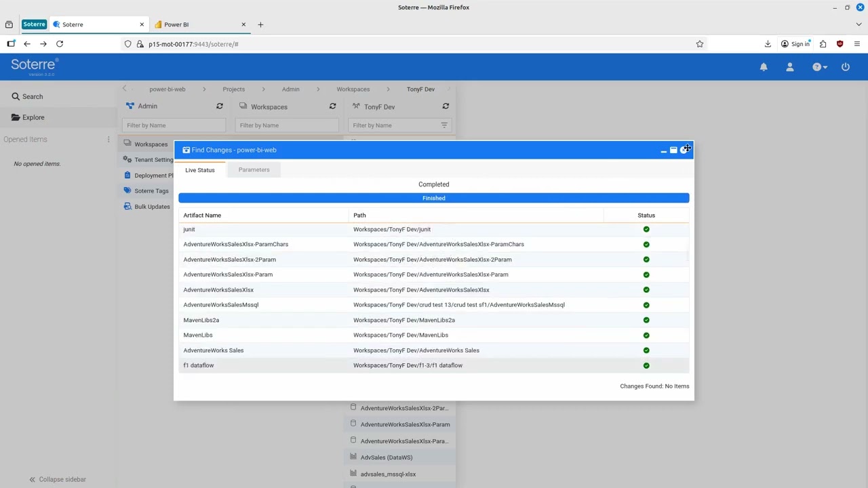Switch to the Parameters tab
This screenshot has width=868, height=488.
tap(254, 169)
